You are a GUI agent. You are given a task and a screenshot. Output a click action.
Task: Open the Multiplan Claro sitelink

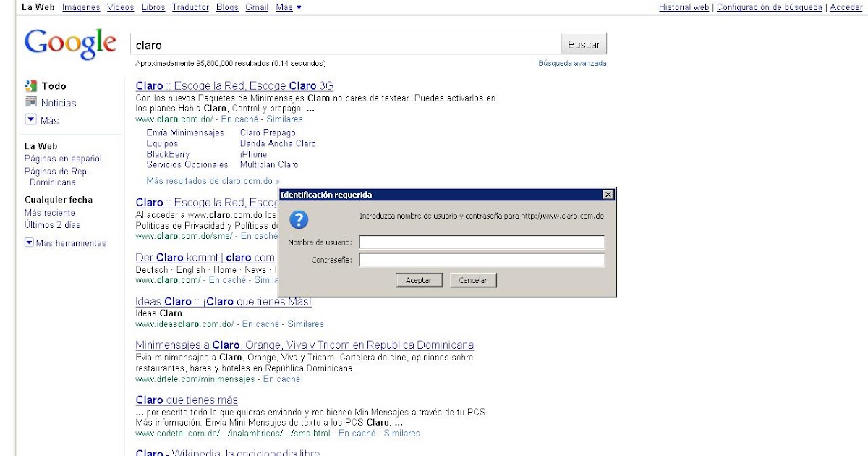click(269, 164)
